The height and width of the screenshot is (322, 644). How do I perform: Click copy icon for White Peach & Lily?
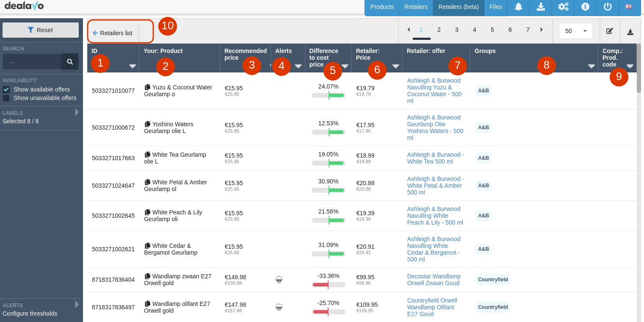pyautogui.click(x=147, y=212)
